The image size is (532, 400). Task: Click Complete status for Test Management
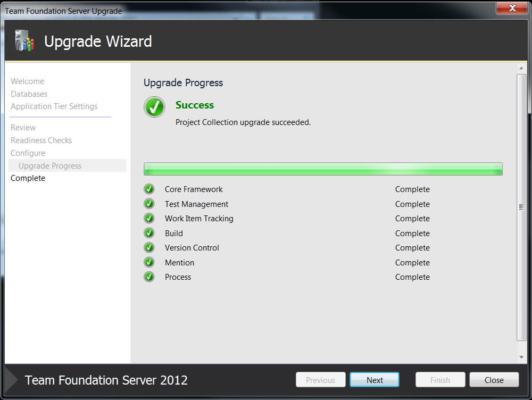coord(412,204)
